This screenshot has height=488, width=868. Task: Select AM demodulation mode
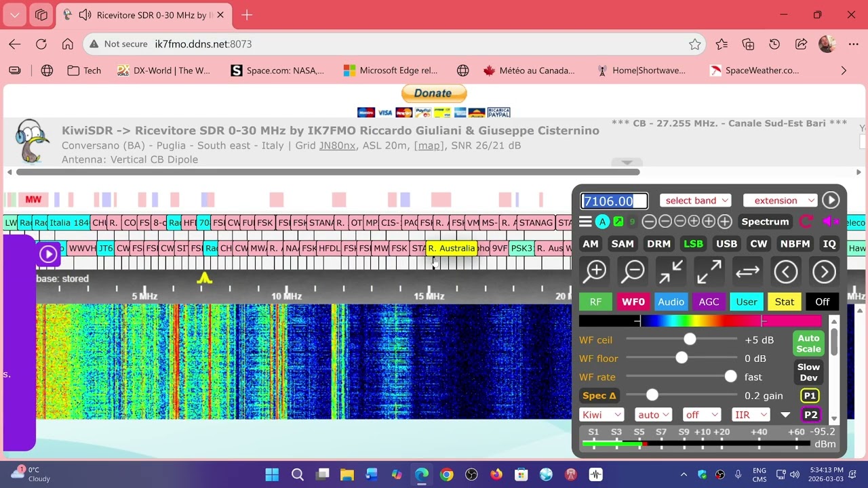[x=591, y=244]
